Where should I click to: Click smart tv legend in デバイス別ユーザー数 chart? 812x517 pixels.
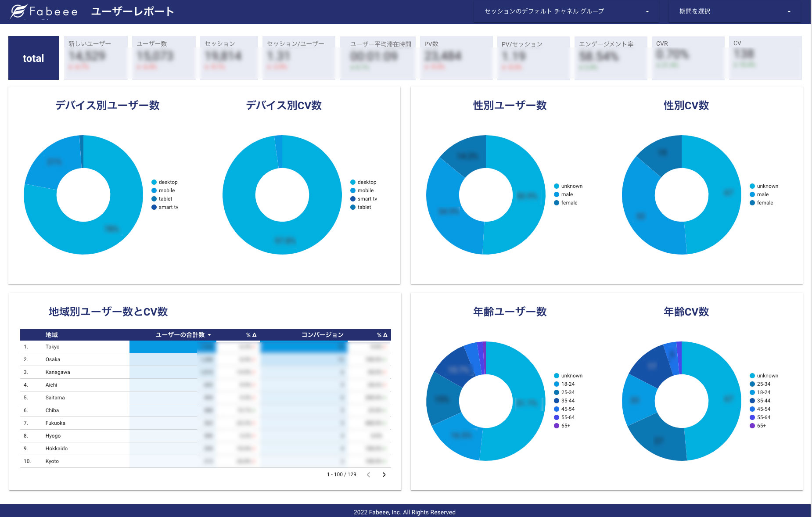click(x=165, y=207)
